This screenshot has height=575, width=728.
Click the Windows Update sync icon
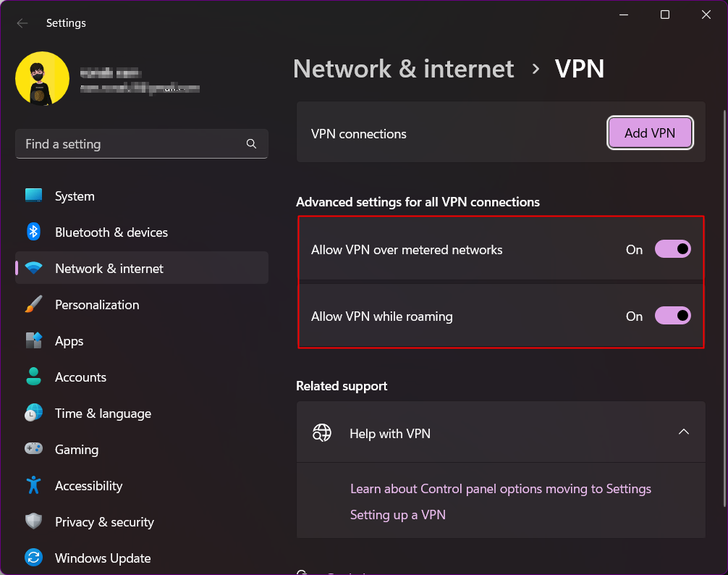33,558
